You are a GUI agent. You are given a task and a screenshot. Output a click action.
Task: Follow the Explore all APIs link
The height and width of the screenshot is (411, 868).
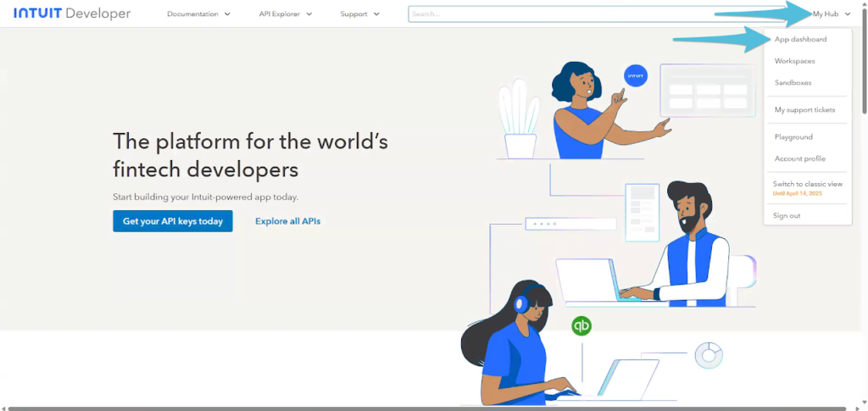click(x=288, y=220)
